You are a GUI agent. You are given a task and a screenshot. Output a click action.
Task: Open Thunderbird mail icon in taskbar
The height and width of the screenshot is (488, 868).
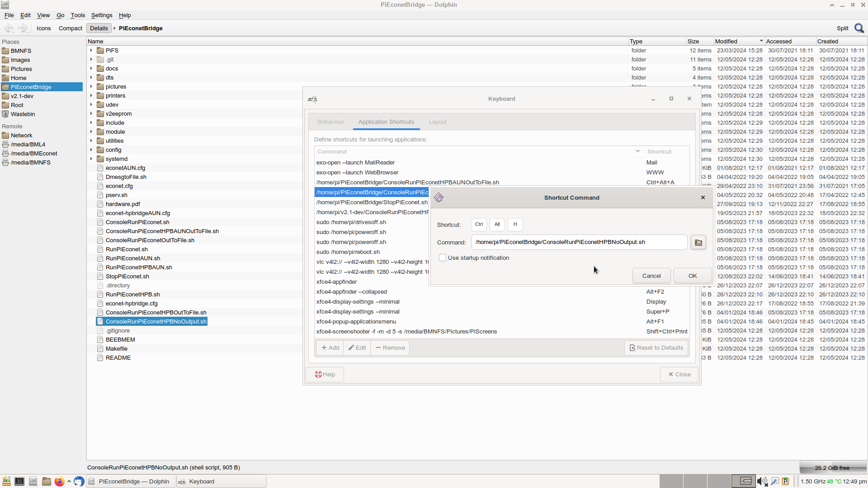(79, 481)
